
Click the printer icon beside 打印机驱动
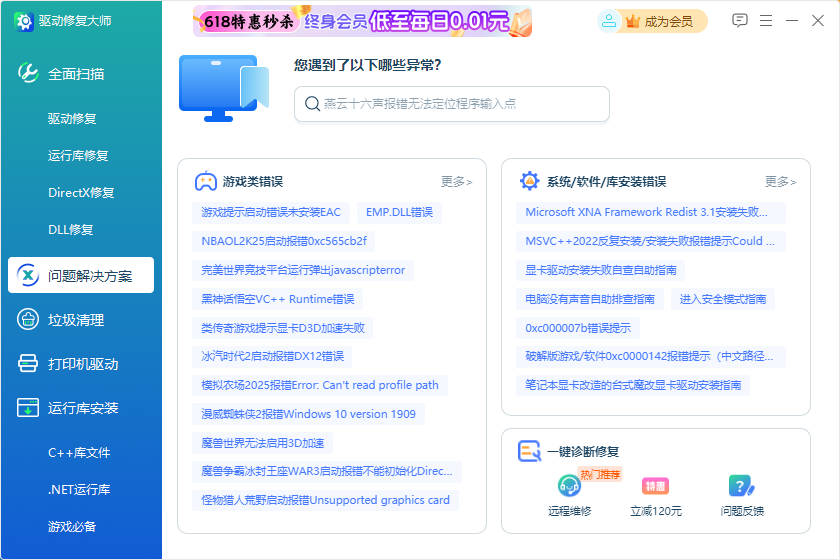[28, 363]
